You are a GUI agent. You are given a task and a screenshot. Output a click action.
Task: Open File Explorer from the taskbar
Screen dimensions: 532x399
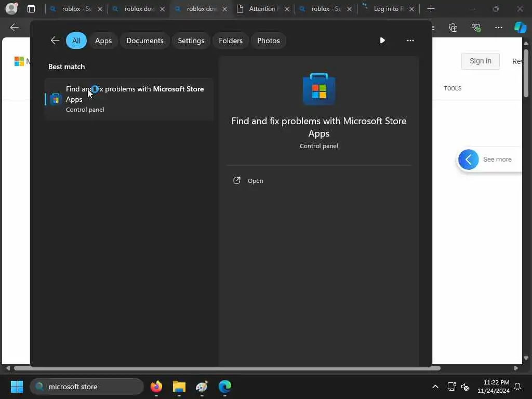click(x=179, y=387)
